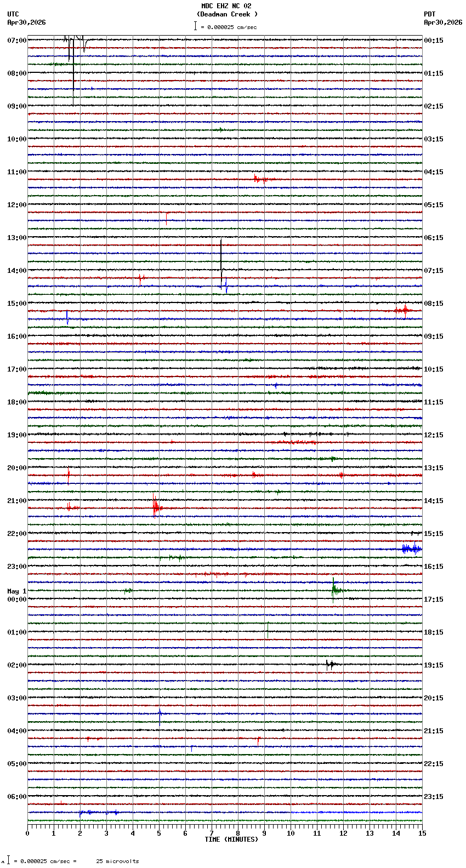
Task: Click the 21:00 UTC row label
Action: point(16,501)
